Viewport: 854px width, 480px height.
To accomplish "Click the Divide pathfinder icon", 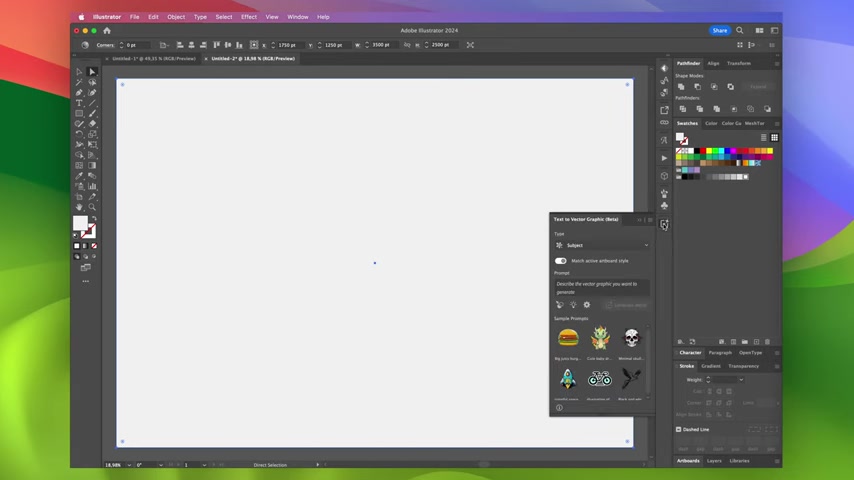I will (x=682, y=109).
